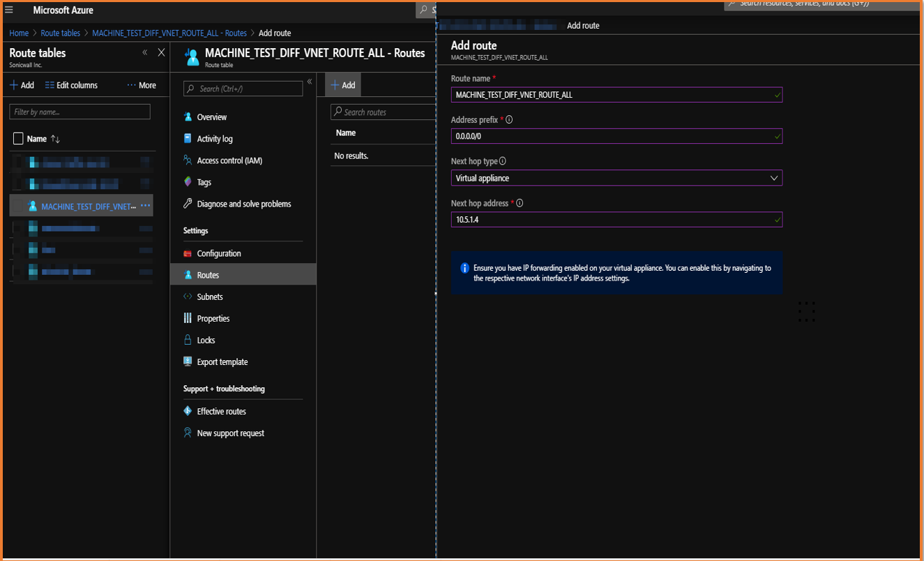Open New support request
This screenshot has width=924, height=561.
pos(231,433)
